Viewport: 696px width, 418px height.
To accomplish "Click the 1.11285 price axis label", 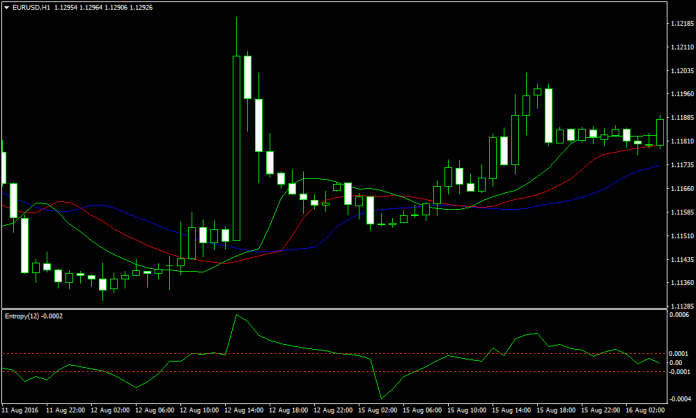I will pos(680,306).
